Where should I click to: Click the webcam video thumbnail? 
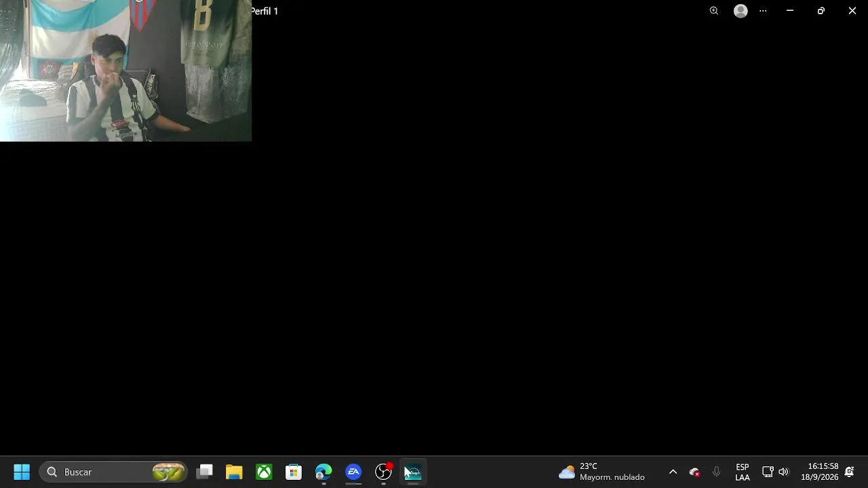coord(125,70)
